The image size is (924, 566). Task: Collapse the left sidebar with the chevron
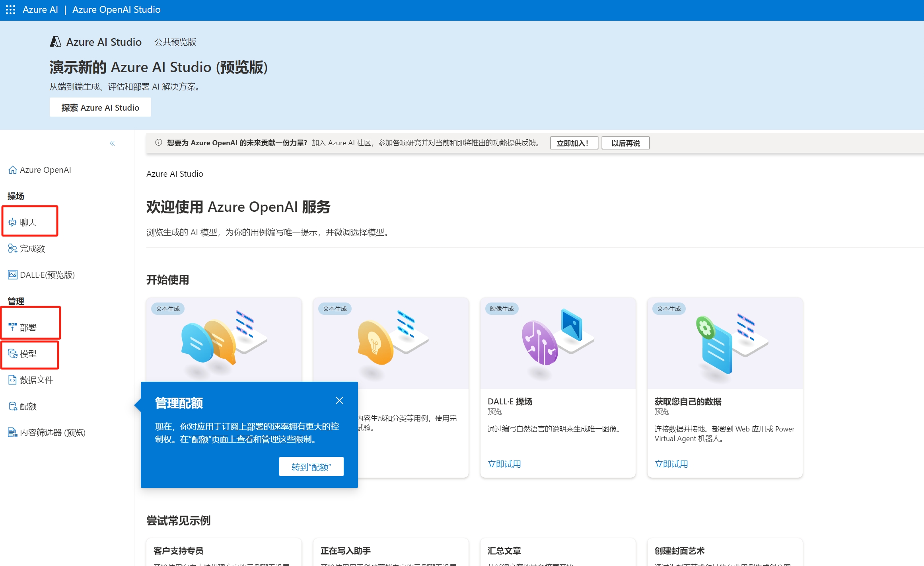point(112,143)
